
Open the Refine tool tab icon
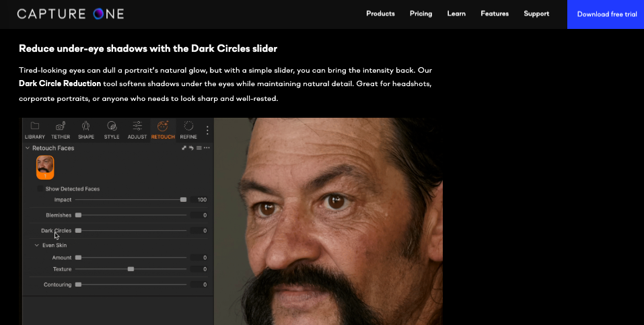click(188, 126)
